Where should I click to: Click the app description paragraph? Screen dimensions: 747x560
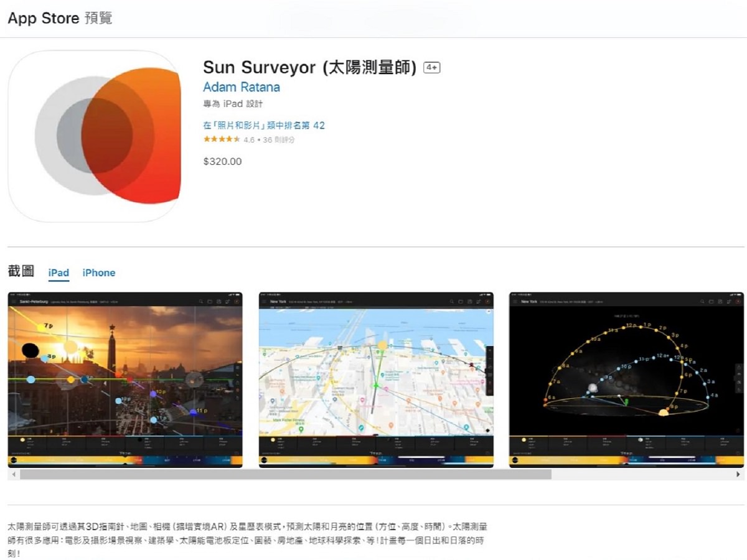[247, 539]
